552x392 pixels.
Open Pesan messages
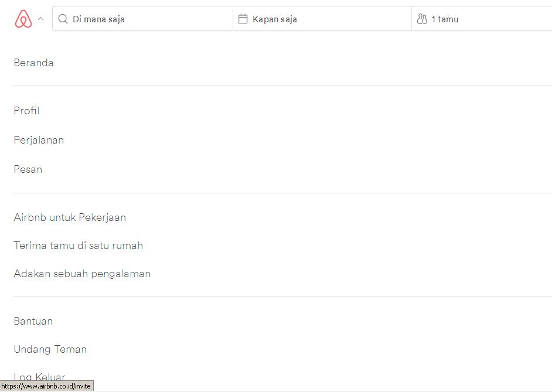28,169
